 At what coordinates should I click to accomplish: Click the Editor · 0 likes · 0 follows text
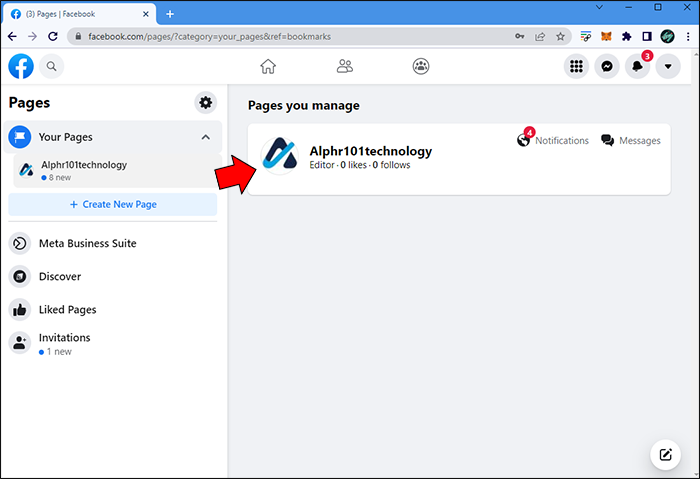tap(360, 165)
